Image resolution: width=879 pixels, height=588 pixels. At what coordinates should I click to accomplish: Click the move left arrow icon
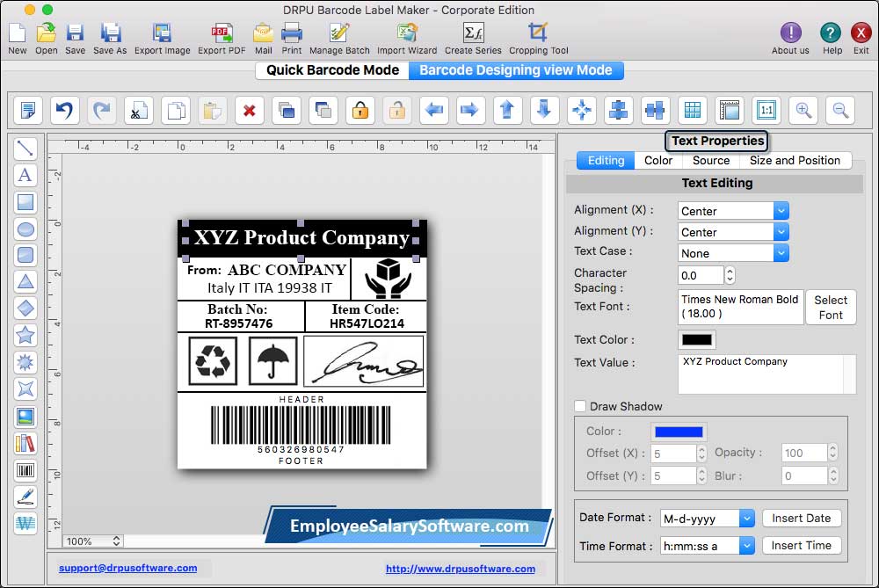[434, 110]
